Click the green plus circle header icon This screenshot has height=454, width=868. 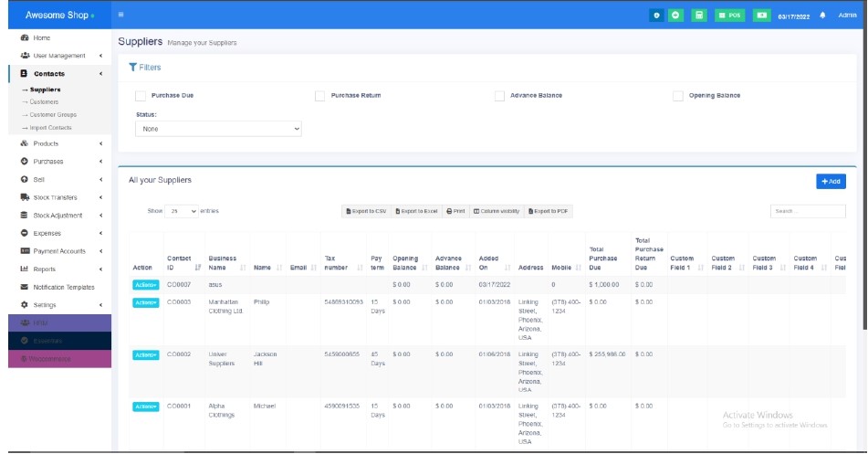[676, 16]
